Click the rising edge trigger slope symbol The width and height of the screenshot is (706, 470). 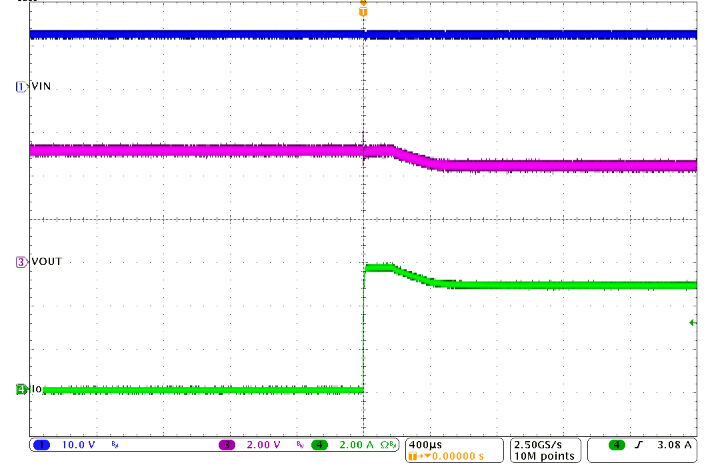pos(640,443)
